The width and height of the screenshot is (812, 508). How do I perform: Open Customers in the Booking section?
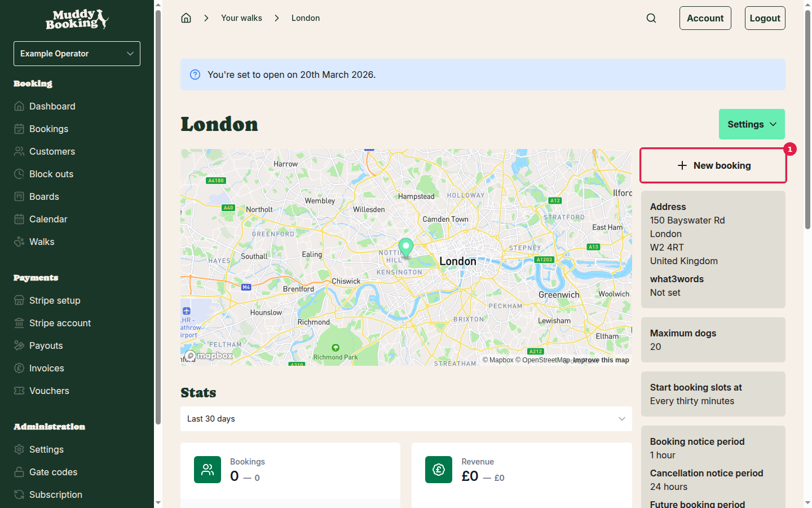click(52, 151)
